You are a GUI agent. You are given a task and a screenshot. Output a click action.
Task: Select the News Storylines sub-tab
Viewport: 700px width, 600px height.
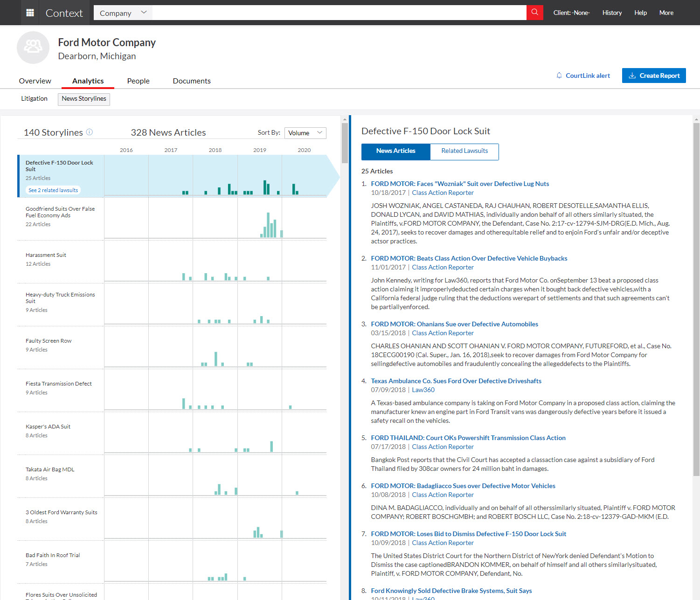click(x=84, y=99)
